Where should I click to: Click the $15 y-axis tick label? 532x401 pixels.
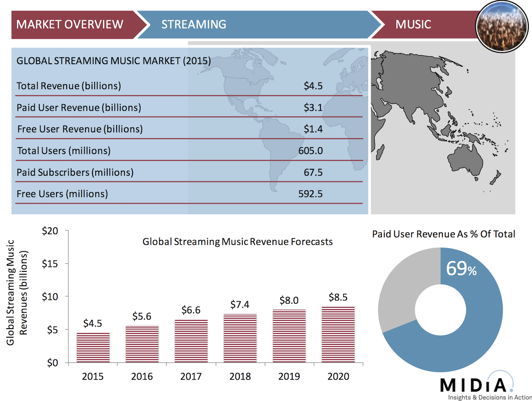click(x=50, y=264)
